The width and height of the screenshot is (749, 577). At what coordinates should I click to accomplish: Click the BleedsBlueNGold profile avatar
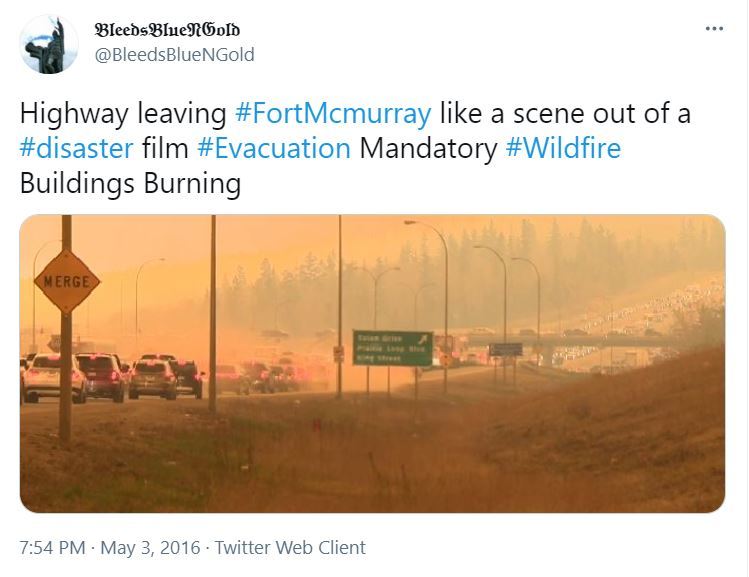point(49,44)
